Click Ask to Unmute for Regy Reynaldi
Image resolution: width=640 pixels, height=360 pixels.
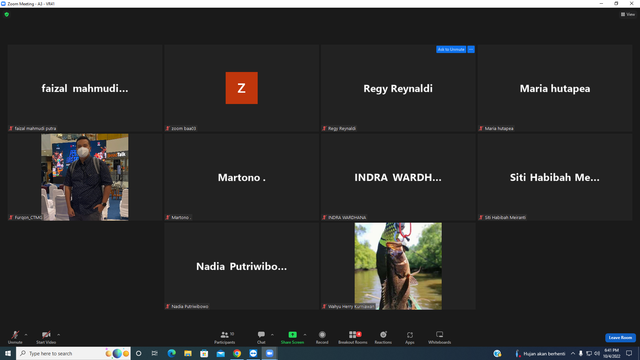pos(451,49)
